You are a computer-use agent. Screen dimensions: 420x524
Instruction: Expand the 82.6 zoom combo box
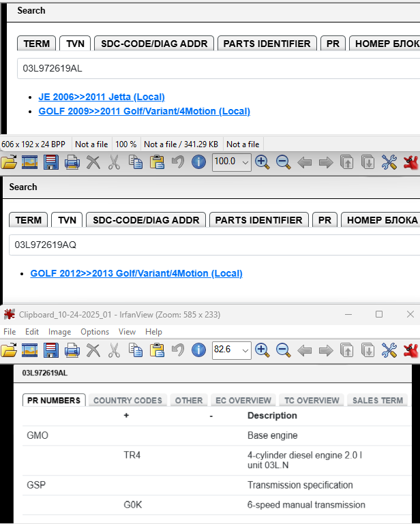pos(245,350)
